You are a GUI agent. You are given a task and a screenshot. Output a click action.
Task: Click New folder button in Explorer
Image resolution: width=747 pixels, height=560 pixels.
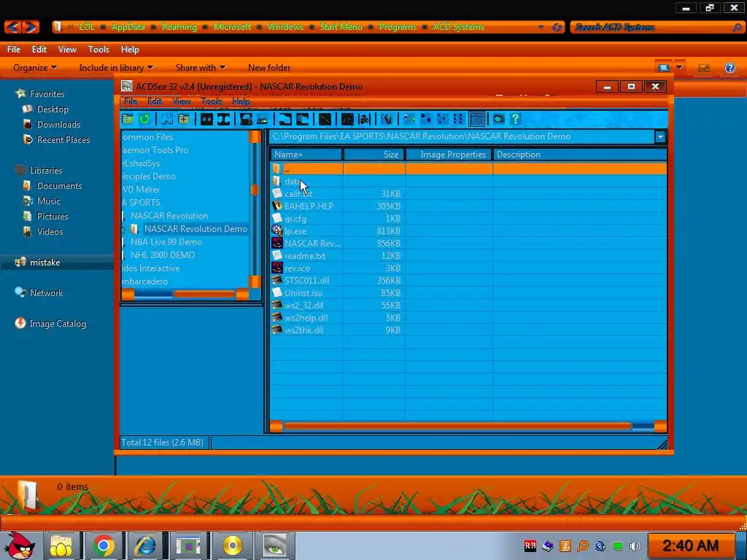pos(269,68)
